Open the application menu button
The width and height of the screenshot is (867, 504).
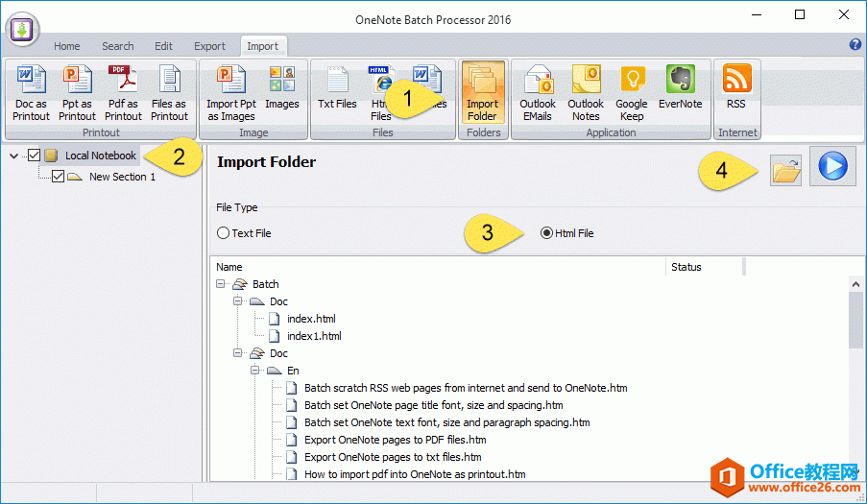tap(23, 30)
